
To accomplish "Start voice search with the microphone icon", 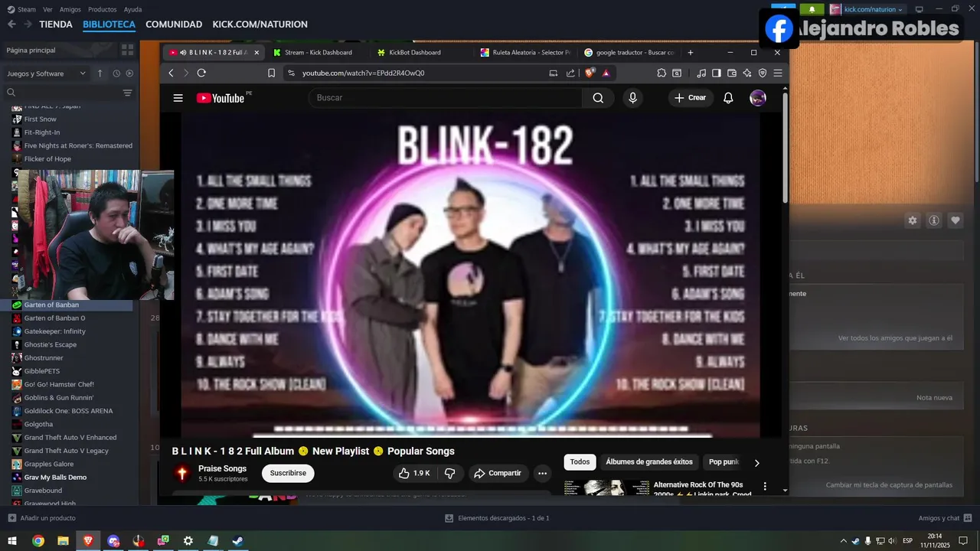I will [x=632, y=98].
